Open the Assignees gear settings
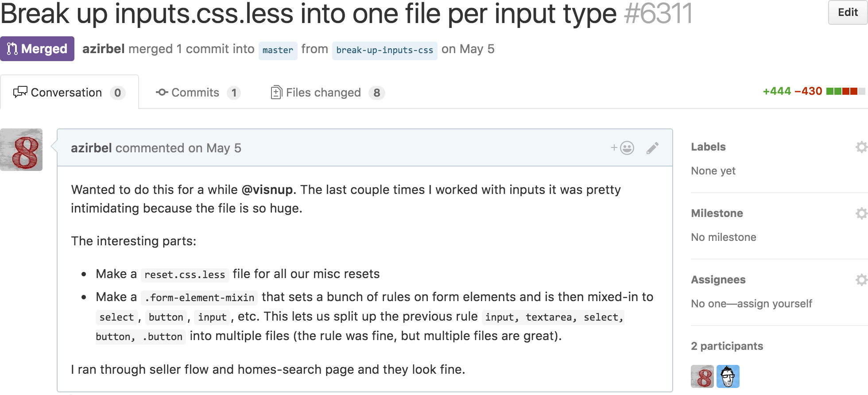This screenshot has height=395, width=868. click(861, 280)
